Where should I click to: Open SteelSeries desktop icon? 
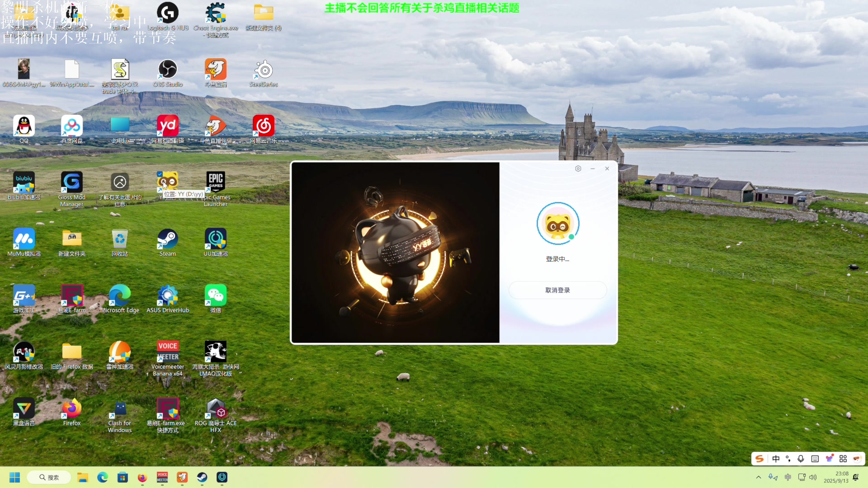tap(264, 73)
